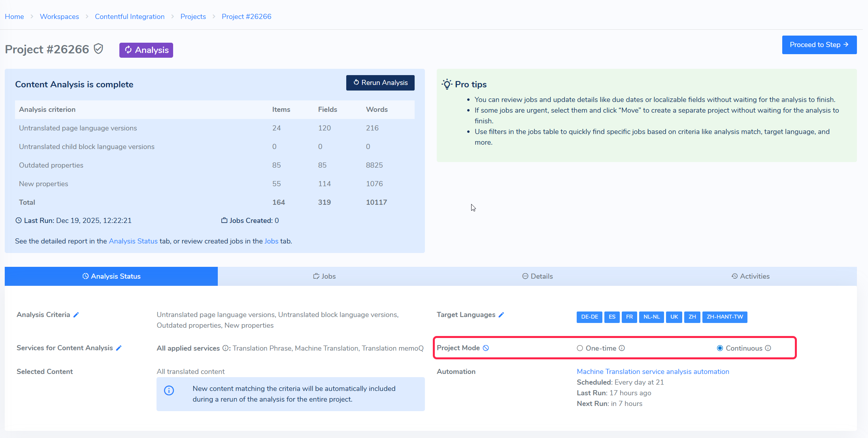This screenshot has width=868, height=438.
Task: Click info icon next to One-time option
Action: [622, 348]
